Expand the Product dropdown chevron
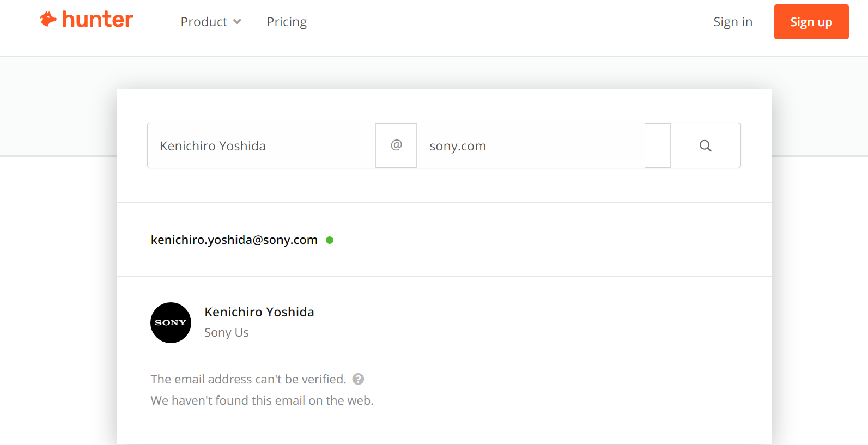Viewport: 868px width, 445px height. click(237, 22)
